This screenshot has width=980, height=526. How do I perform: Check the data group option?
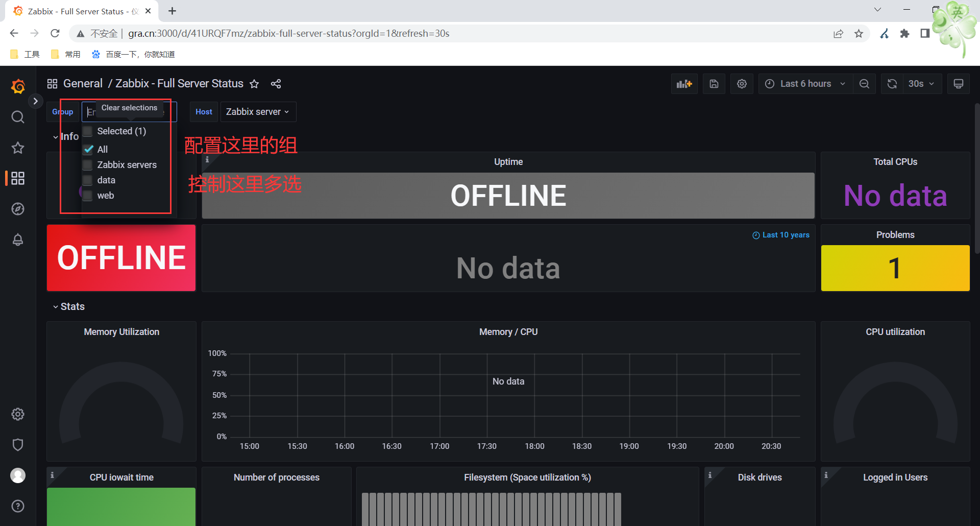88,180
